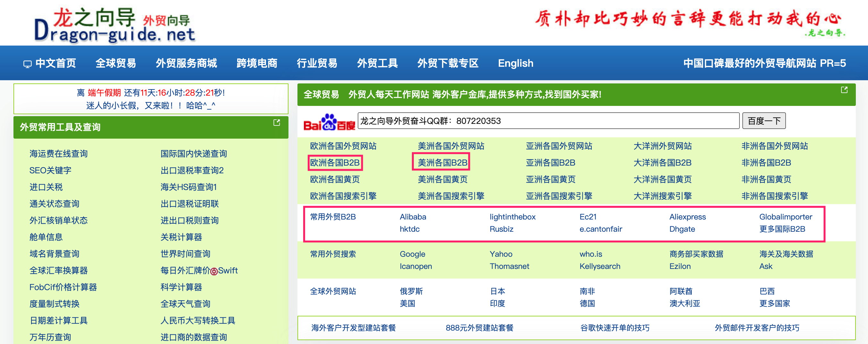Open the 欧洲各国B2B link
The width and height of the screenshot is (868, 344).
tap(335, 163)
